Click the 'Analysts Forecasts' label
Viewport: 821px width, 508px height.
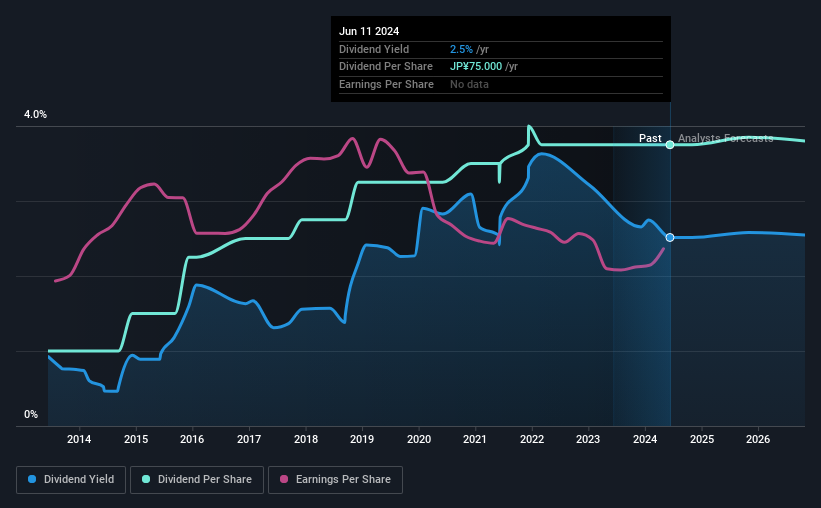[725, 138]
